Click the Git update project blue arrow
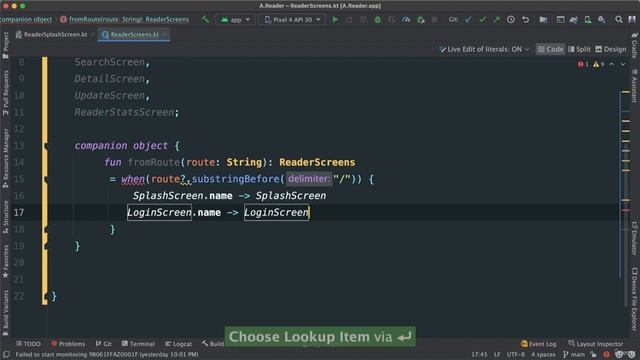 tap(468, 20)
